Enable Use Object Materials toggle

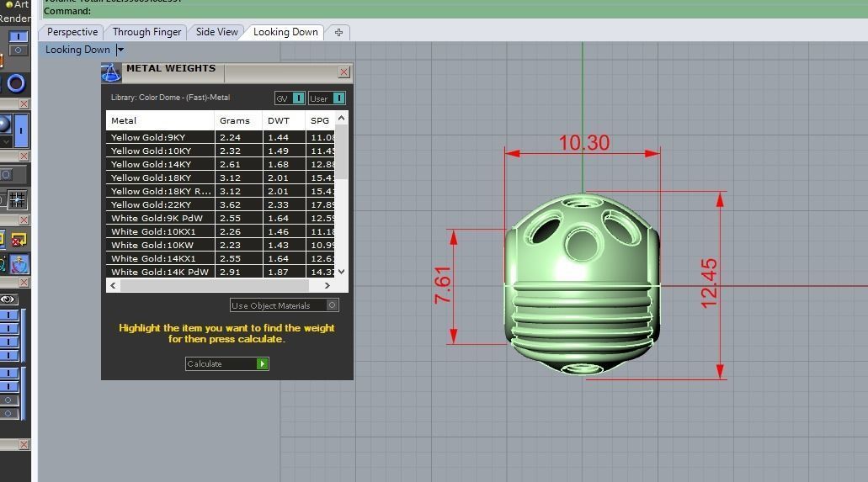point(284,305)
